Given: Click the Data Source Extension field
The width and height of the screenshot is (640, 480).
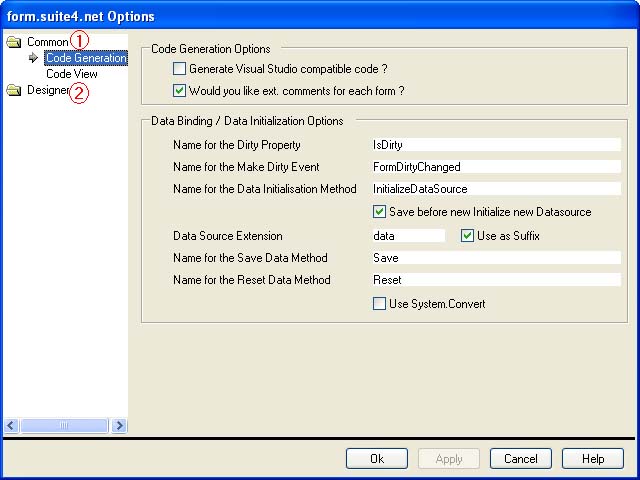Looking at the screenshot, I should 407,236.
